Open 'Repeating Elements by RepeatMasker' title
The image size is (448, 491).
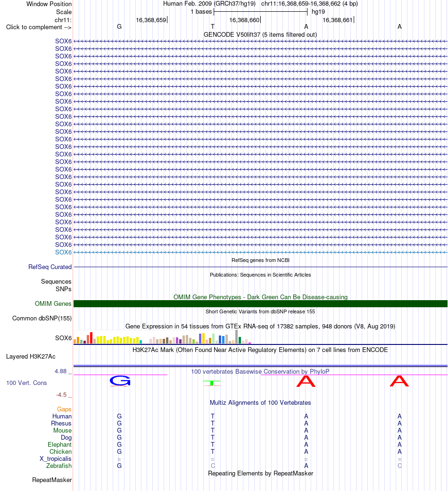[261, 474]
